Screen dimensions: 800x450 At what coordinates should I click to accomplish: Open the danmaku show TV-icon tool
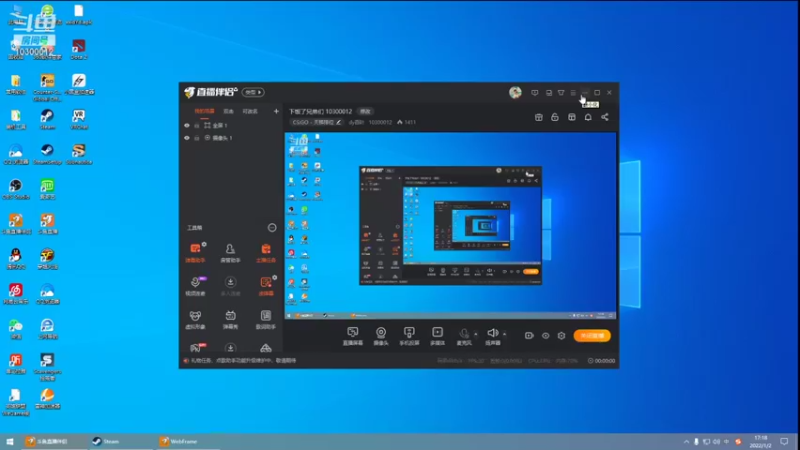(x=230, y=319)
